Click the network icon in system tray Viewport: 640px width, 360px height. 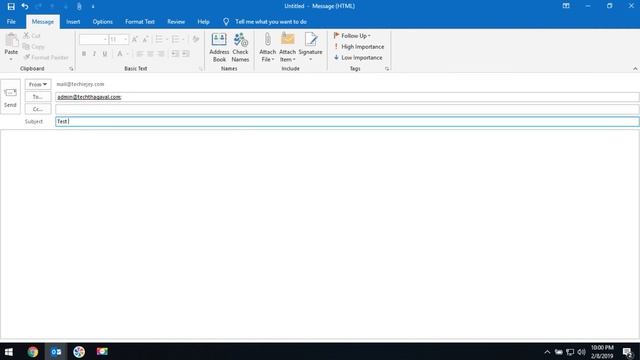[x=570, y=352]
